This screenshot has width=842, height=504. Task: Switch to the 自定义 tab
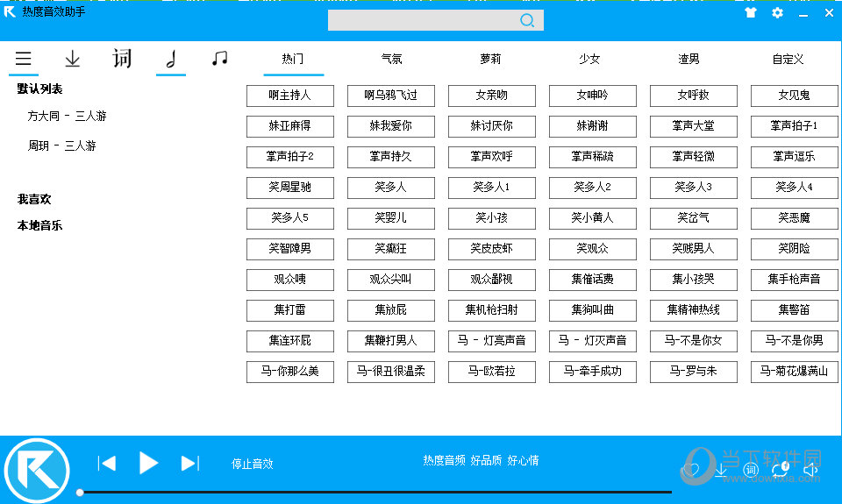click(x=788, y=59)
